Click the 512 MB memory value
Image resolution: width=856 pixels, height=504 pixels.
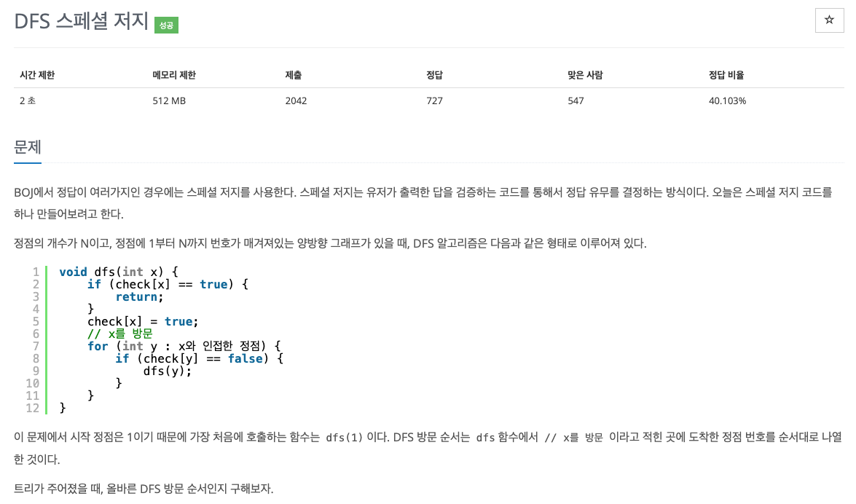point(169,101)
